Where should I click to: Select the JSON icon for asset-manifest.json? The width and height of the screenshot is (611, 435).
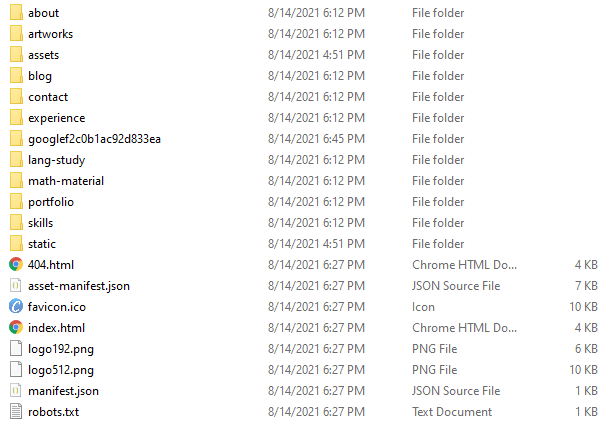pos(16,285)
